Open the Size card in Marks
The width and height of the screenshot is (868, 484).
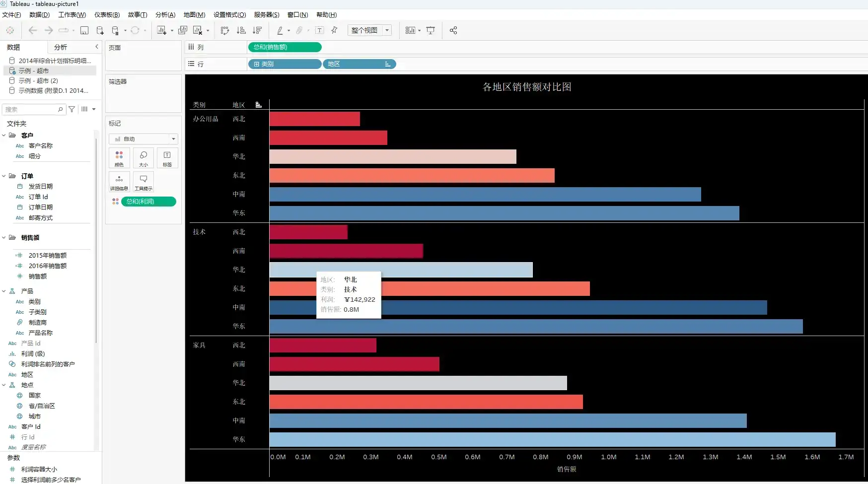pos(144,158)
